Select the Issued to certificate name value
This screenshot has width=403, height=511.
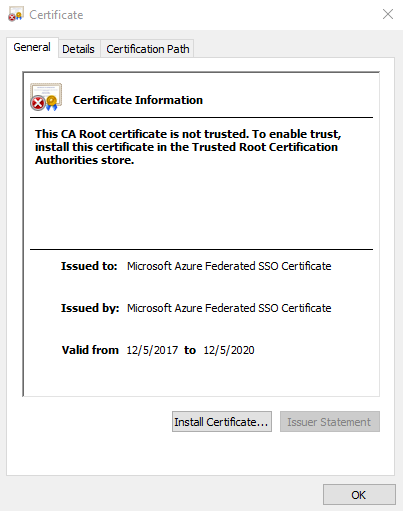pos(229,266)
